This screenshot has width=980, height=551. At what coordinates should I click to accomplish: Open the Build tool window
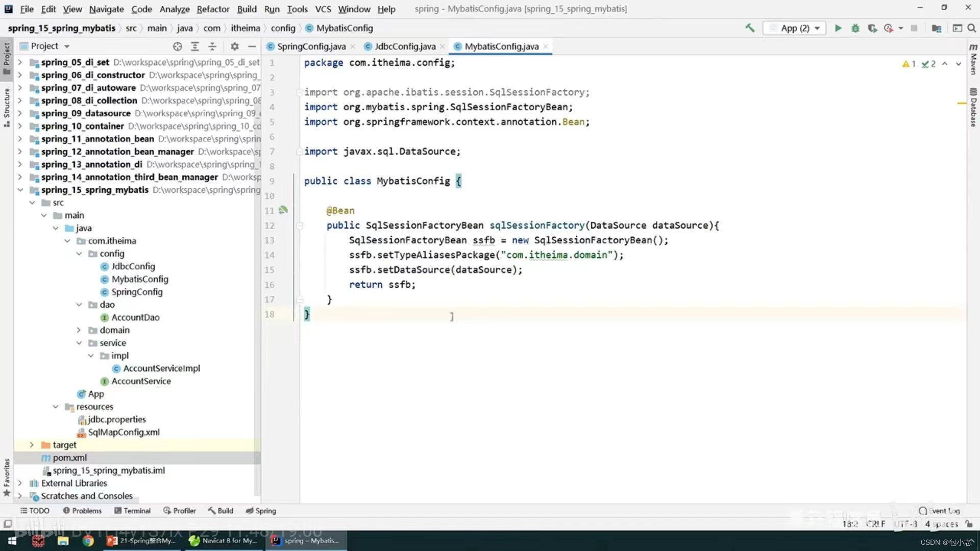(x=220, y=511)
